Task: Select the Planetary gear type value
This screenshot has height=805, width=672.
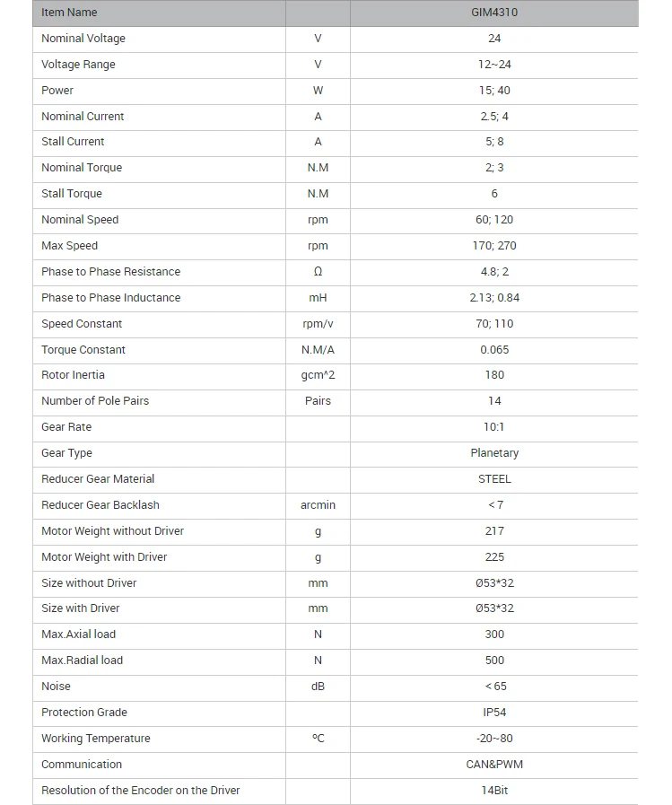Action: click(494, 453)
